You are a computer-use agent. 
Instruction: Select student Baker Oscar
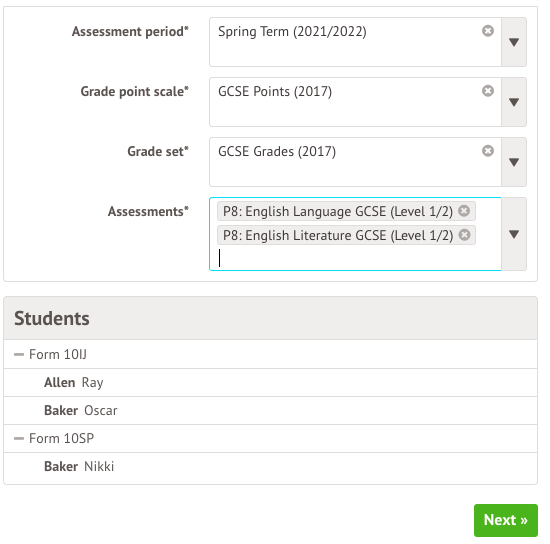(x=270, y=410)
